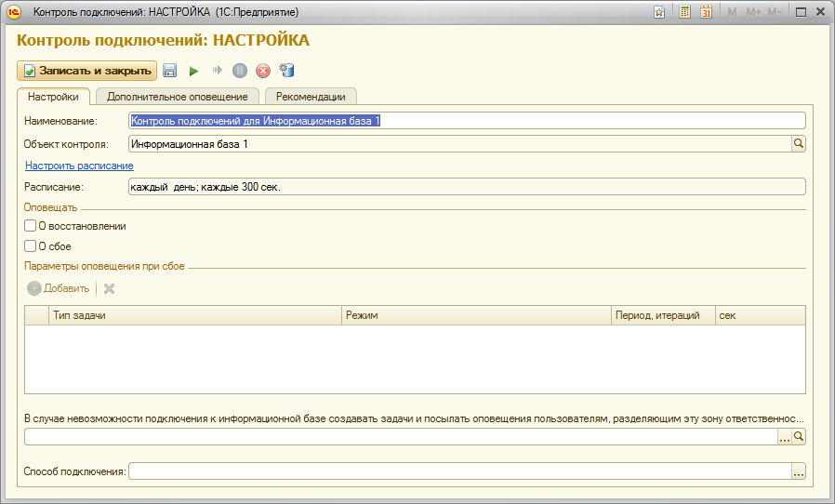The height and width of the screenshot is (504, 835).
Task: Click the delete X icon next to Добавить
Action: pyautogui.click(x=109, y=288)
